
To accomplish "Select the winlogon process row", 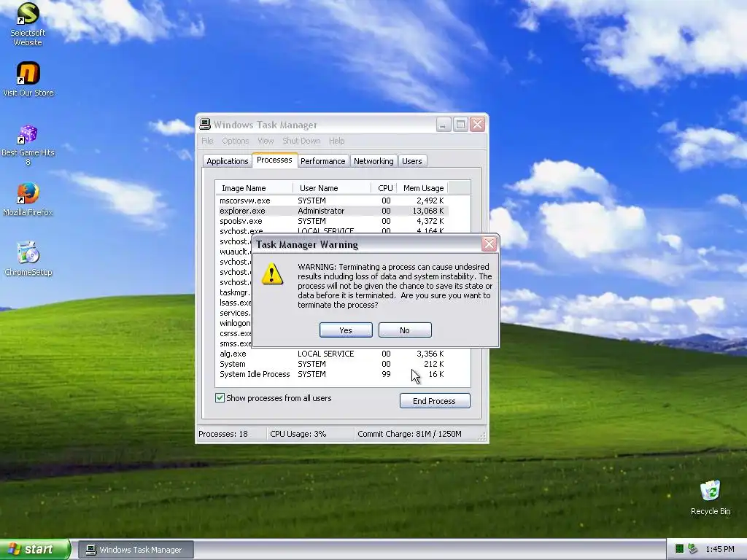I will click(235, 323).
